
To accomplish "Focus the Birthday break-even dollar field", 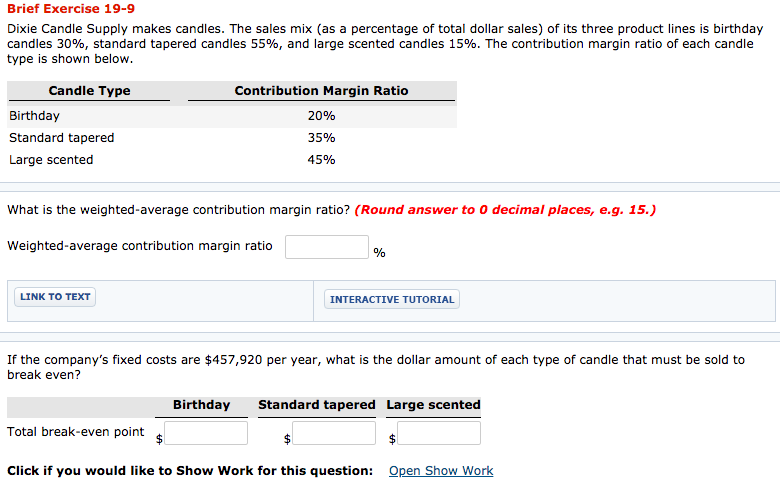I will coord(207,433).
